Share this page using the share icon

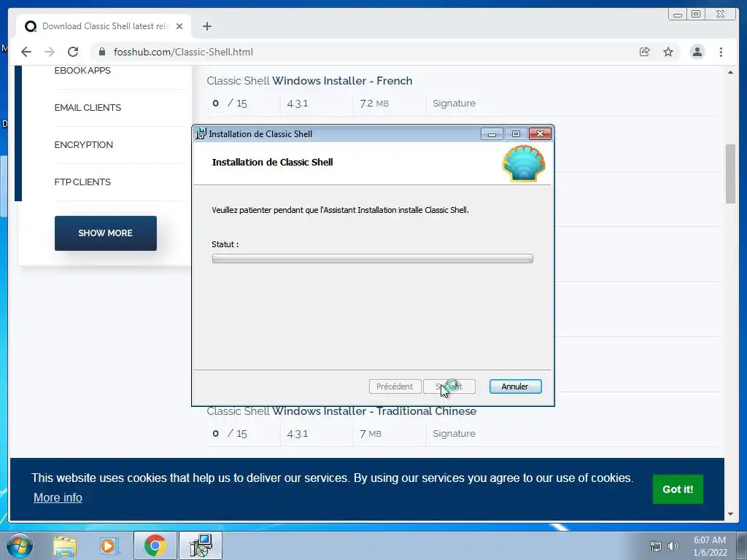[x=645, y=52]
